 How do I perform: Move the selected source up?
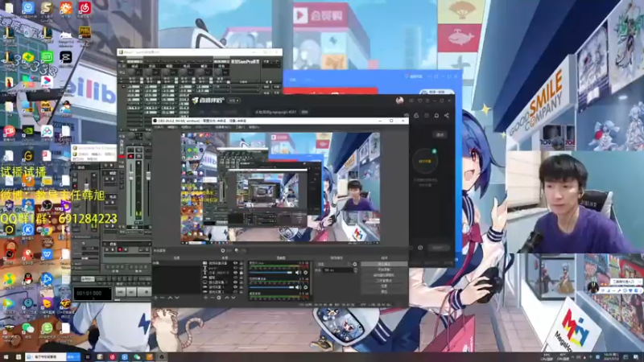click(226, 298)
